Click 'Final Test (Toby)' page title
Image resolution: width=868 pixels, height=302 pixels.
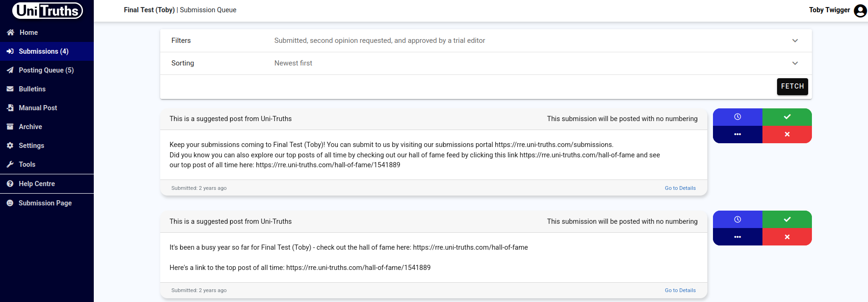pyautogui.click(x=149, y=10)
